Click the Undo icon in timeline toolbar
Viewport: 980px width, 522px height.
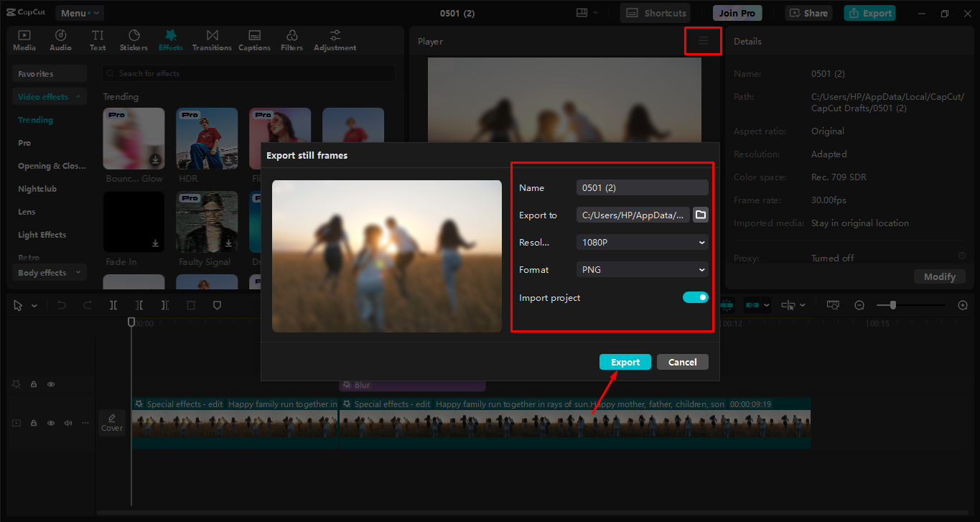tap(62, 304)
